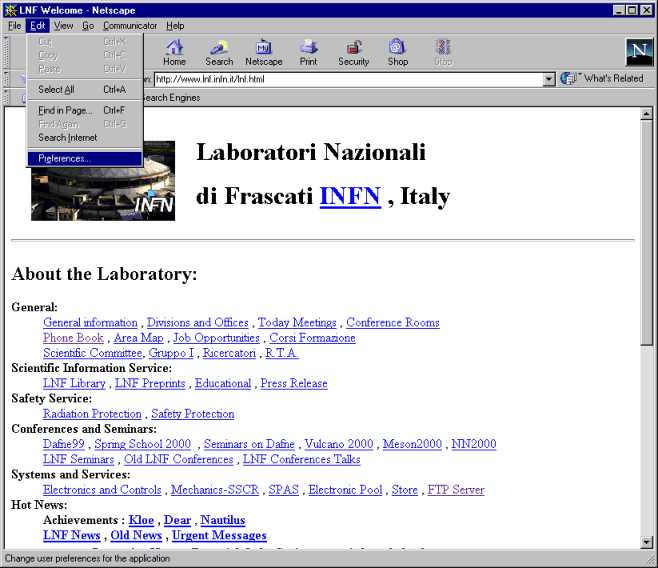Viewport: 658px width, 568px height.
Task: Open the Communicator menu
Action: coord(130,26)
